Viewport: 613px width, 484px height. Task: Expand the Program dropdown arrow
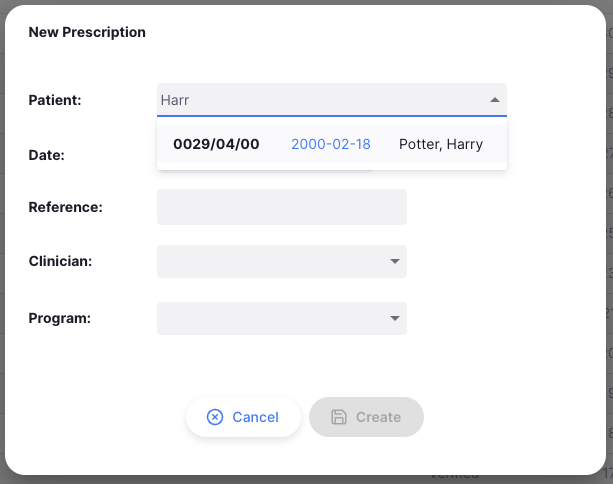click(394, 319)
